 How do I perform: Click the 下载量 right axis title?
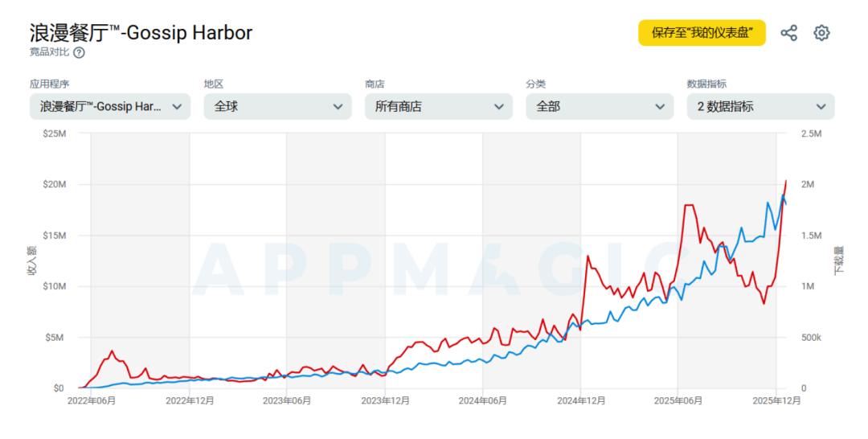click(x=839, y=261)
